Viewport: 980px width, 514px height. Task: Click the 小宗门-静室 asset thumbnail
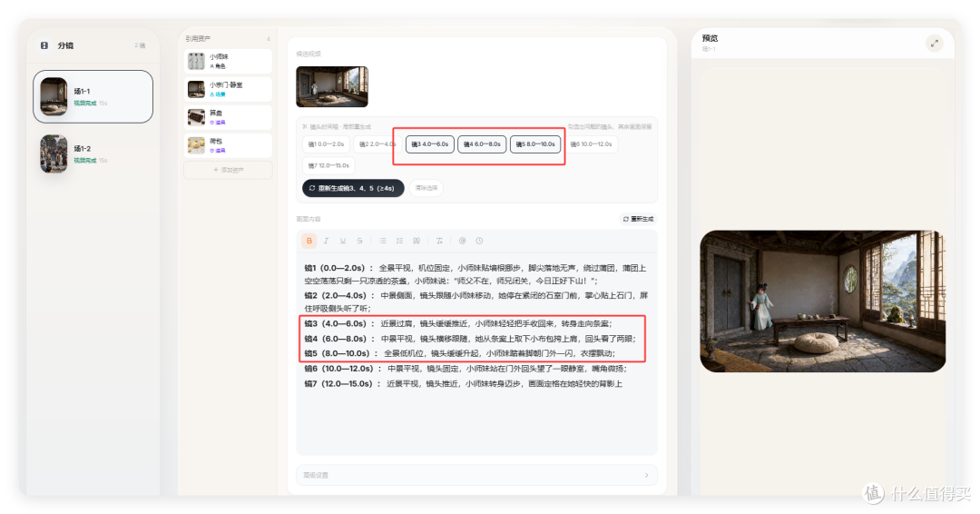pyautogui.click(x=196, y=89)
